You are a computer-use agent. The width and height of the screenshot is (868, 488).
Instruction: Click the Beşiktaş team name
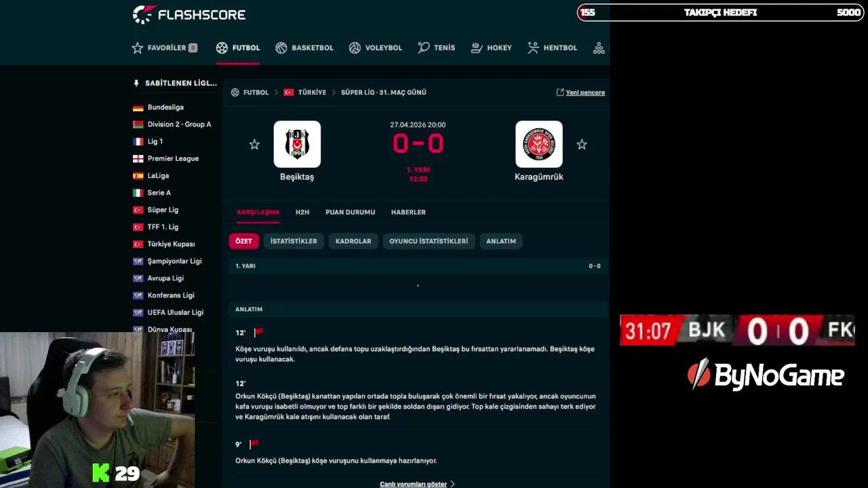pyautogui.click(x=297, y=177)
